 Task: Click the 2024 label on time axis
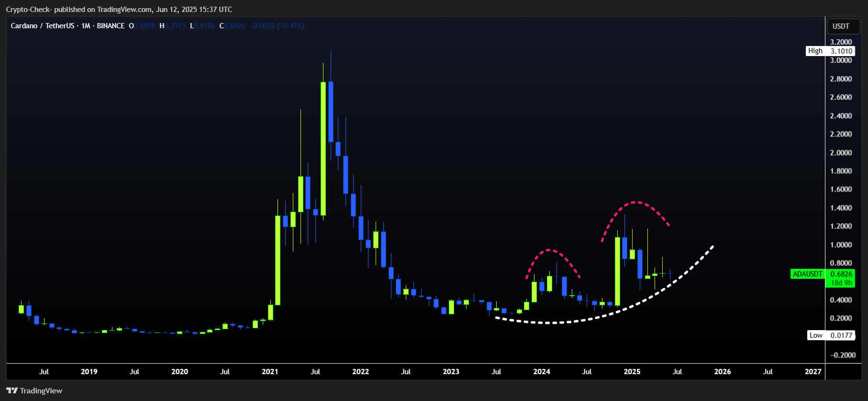point(542,371)
